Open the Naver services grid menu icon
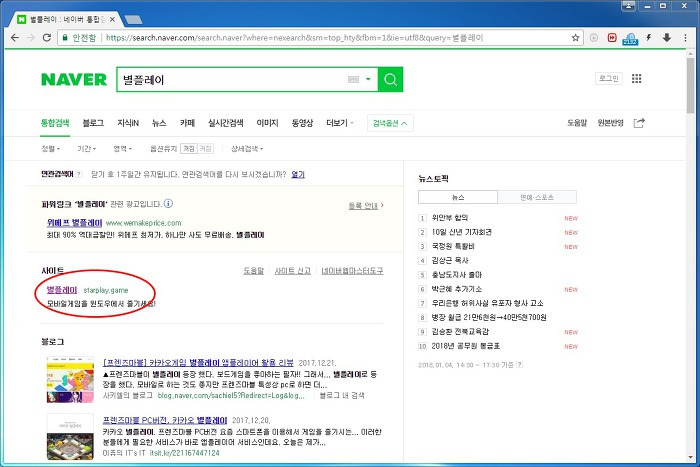Screen dimensions: 700x467 [637, 79]
